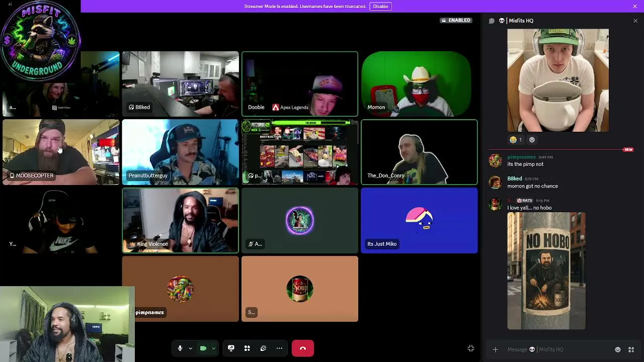
Task: Select Doobie's video tile
Action: tap(300, 84)
